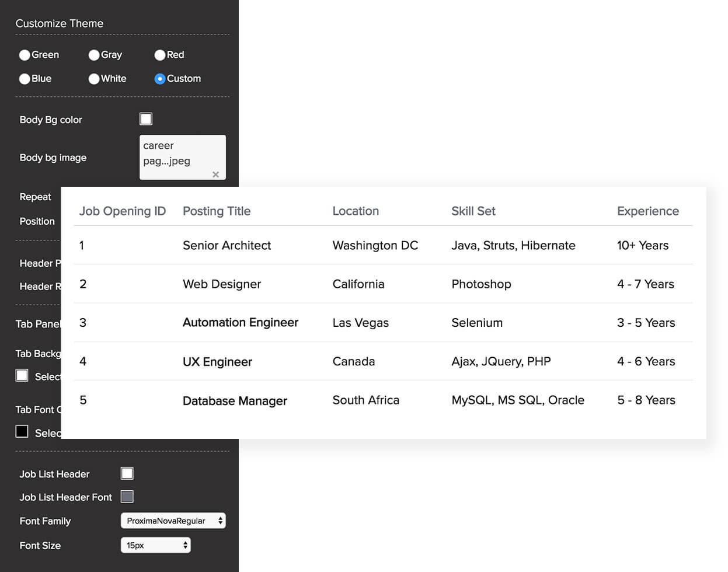Open the Tab Background white color swatch
Viewport: 728px width, 572px height.
(22, 375)
